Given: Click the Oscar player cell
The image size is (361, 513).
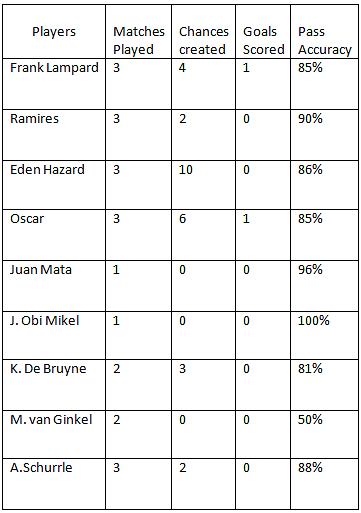Looking at the screenshot, I should pyautogui.click(x=54, y=235).
